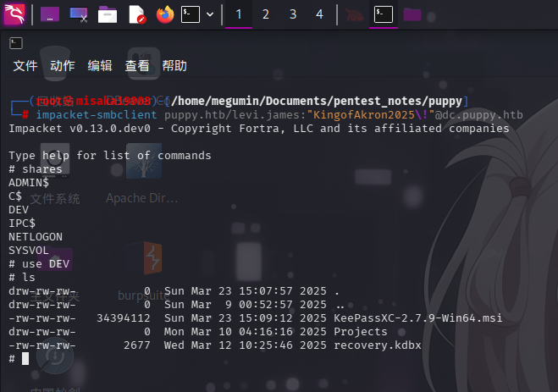Image resolution: width=558 pixels, height=392 pixels.
Task: Switch to workspace 1
Action: click(239, 14)
